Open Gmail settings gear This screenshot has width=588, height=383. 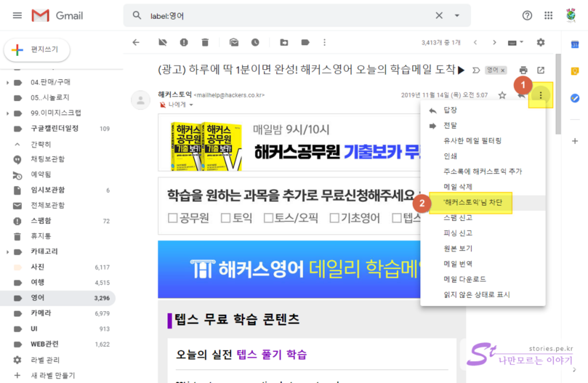(541, 43)
